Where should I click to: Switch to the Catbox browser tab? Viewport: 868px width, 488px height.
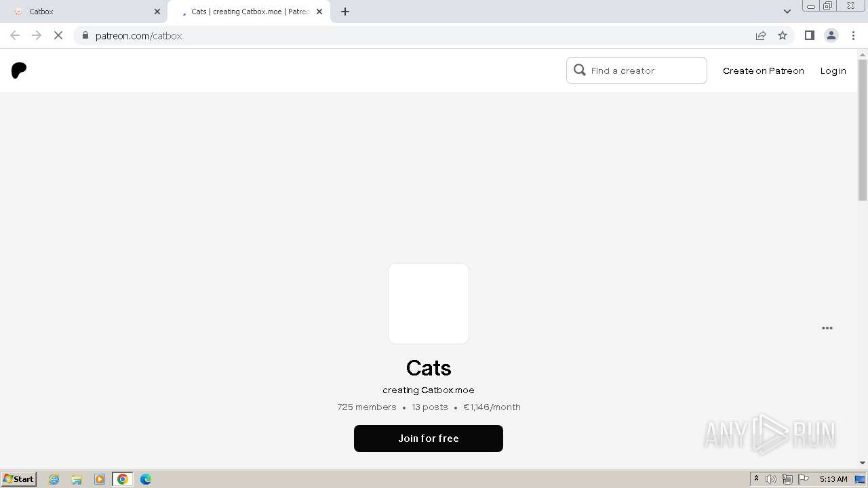tap(83, 12)
